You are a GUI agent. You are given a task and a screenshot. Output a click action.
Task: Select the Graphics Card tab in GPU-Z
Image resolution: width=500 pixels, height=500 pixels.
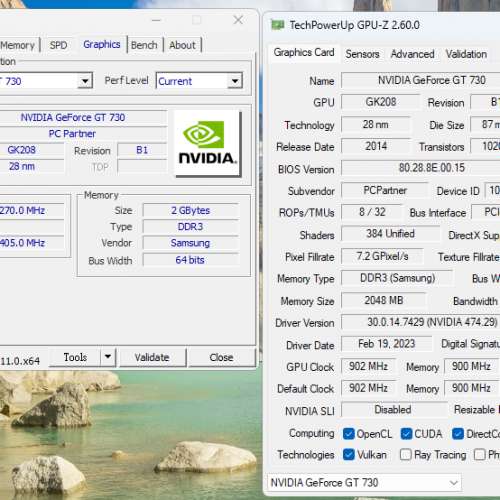(x=304, y=53)
